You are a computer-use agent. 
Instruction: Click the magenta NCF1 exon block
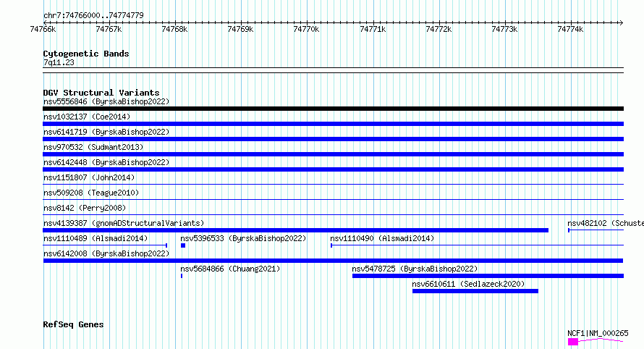573,342
